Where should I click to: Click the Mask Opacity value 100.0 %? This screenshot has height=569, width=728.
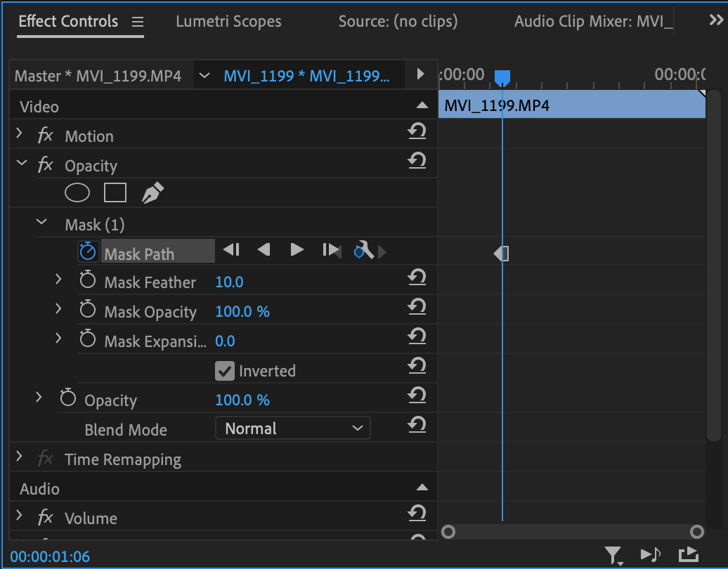coord(242,311)
